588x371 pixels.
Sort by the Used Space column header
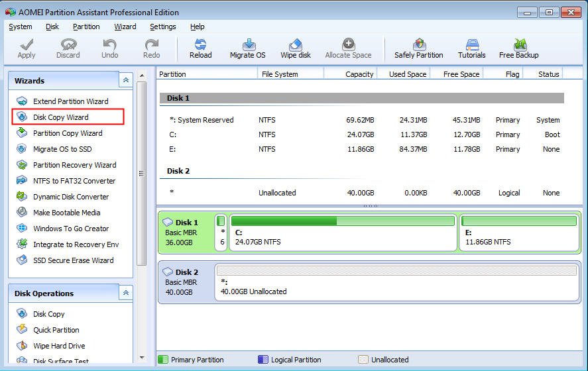(x=404, y=74)
